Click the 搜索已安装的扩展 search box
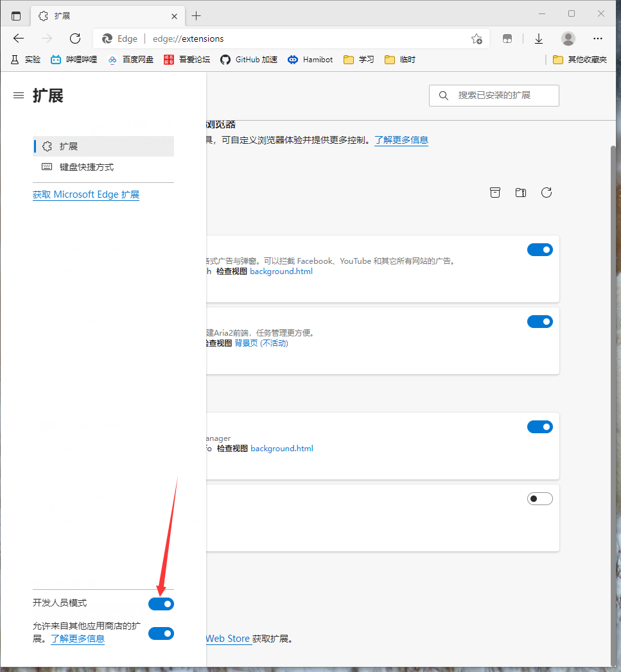 [x=494, y=96]
